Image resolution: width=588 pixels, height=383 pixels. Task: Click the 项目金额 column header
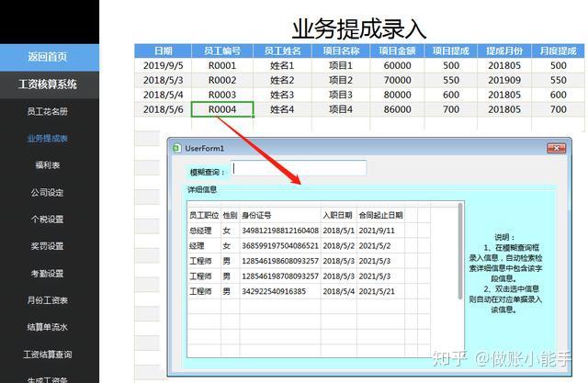(397, 51)
